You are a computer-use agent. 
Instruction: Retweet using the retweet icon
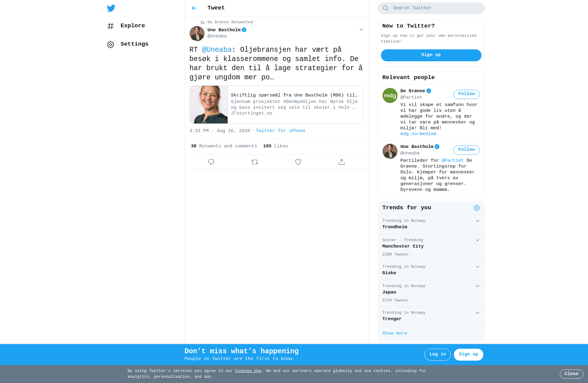[x=254, y=162]
